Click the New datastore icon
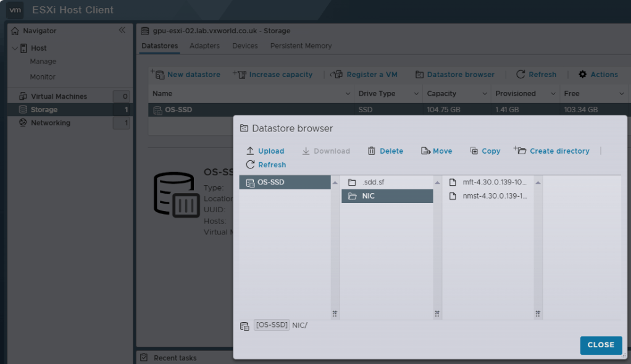 point(159,75)
